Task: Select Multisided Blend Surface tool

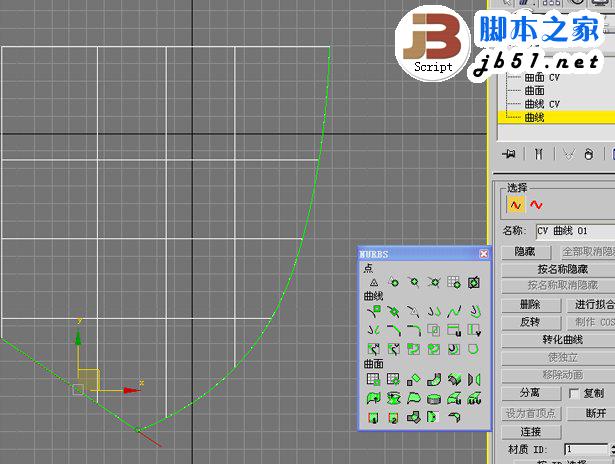Action: [x=414, y=417]
